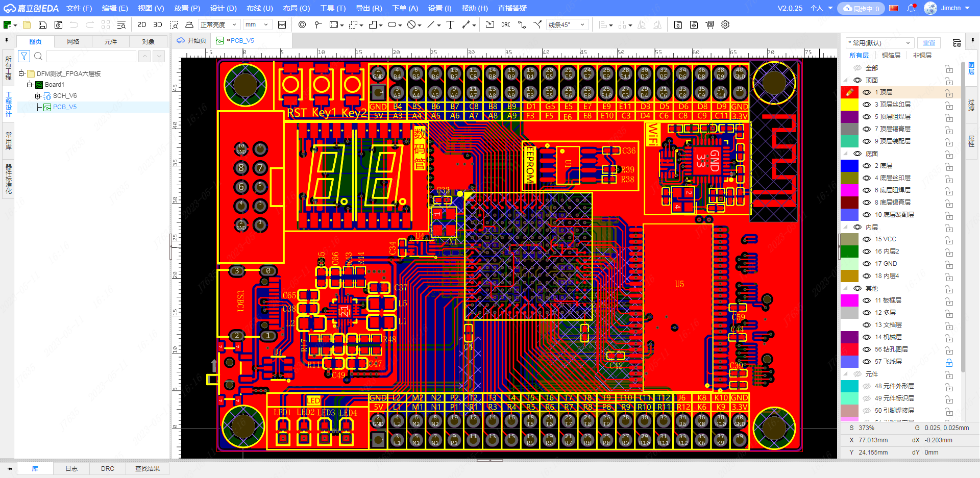Screen dimensions: 980x478
Task: Click the single routing tool icon
Action: pyautogui.click(x=522, y=24)
